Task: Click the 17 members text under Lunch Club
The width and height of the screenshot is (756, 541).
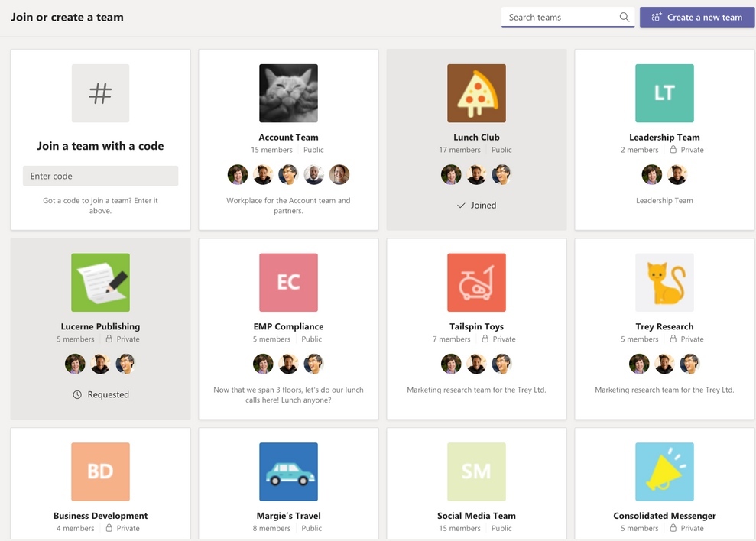Action: (459, 150)
